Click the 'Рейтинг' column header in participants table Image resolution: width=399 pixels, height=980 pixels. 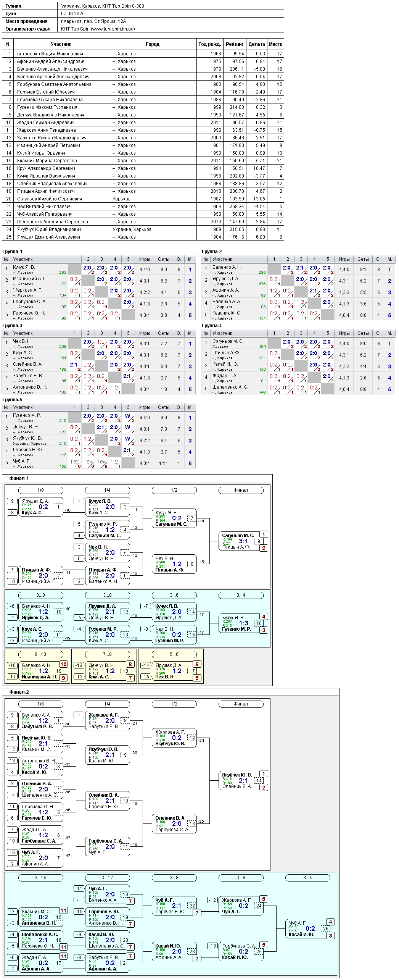coord(235,44)
